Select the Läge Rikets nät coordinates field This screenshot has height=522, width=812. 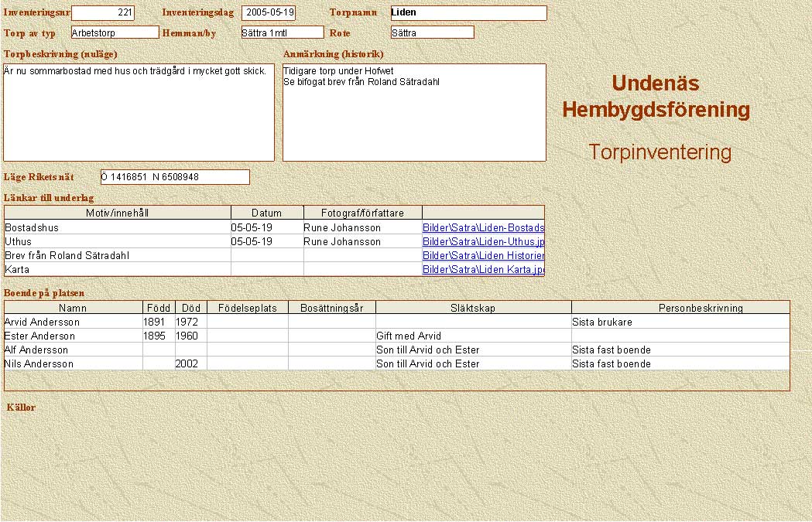click(x=175, y=177)
